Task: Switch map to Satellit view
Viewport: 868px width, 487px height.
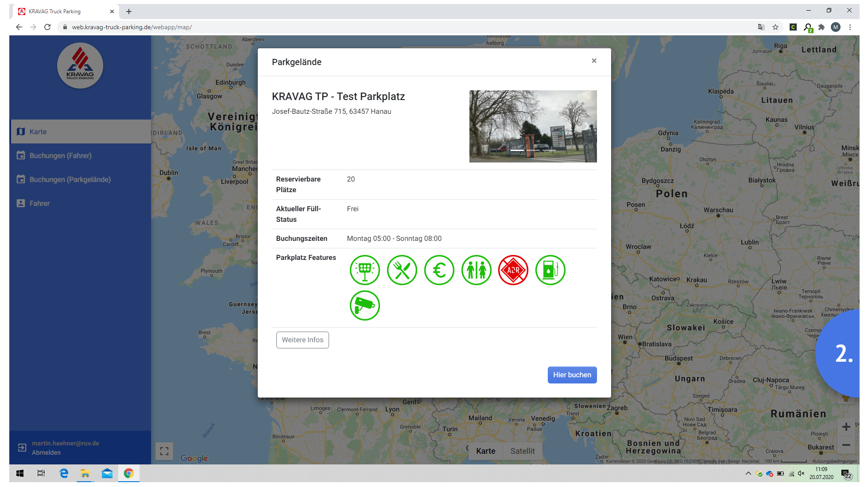Action: point(522,451)
